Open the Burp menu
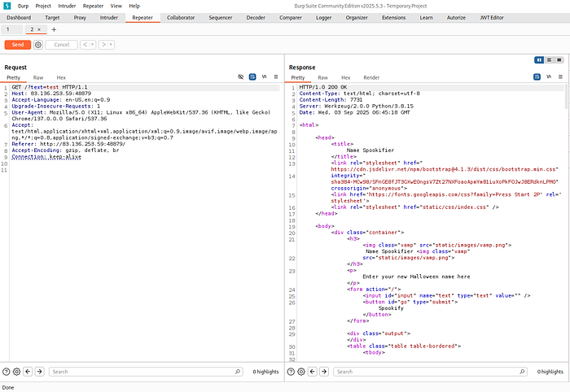The height and width of the screenshot is (392, 570). click(24, 6)
